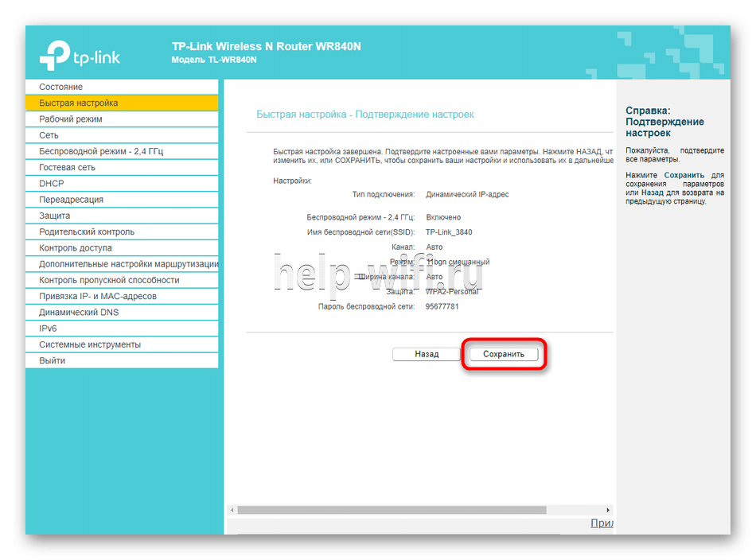Click the Справка: Подтверждение настроек heading
The width and height of the screenshot is (756, 560).
click(664, 122)
